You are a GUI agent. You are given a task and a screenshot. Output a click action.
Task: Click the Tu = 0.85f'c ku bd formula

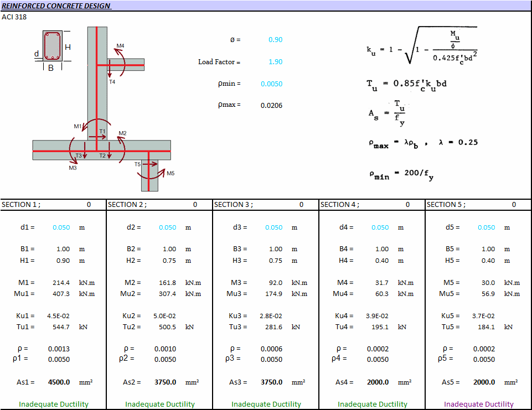click(x=406, y=85)
